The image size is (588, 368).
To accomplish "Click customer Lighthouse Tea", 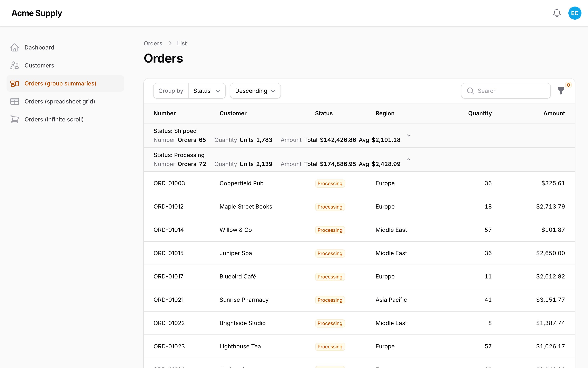I will 240,346.
